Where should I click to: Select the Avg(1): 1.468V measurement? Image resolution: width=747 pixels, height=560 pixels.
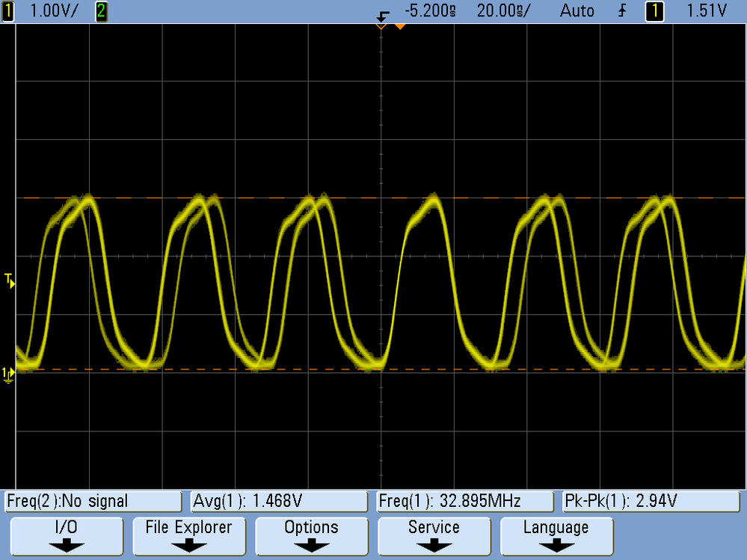click(279, 501)
